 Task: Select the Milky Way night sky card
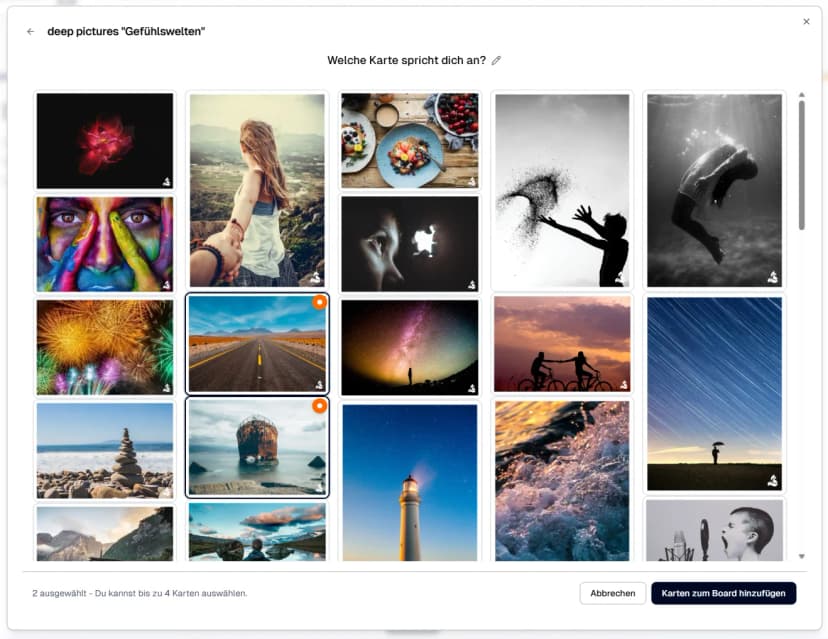(410, 347)
